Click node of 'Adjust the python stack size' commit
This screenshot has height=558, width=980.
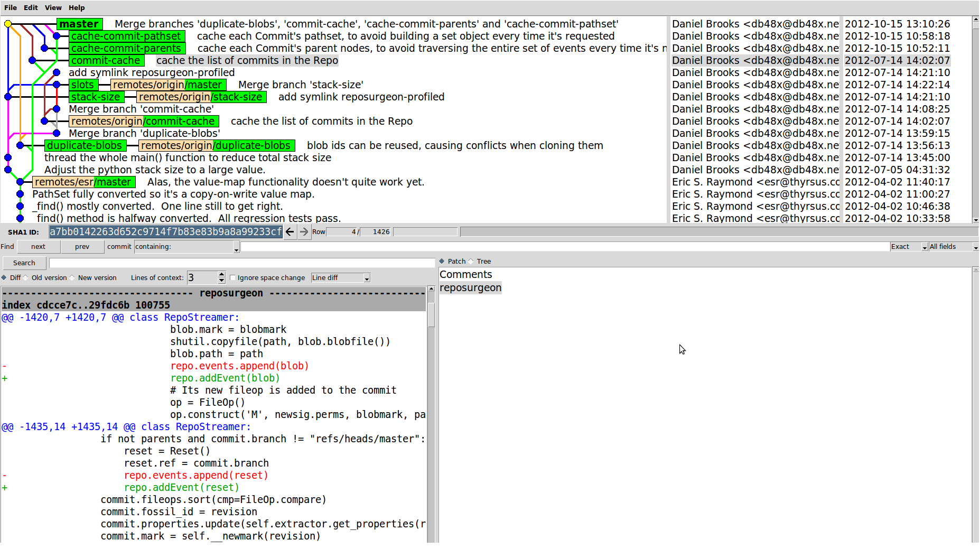point(8,170)
